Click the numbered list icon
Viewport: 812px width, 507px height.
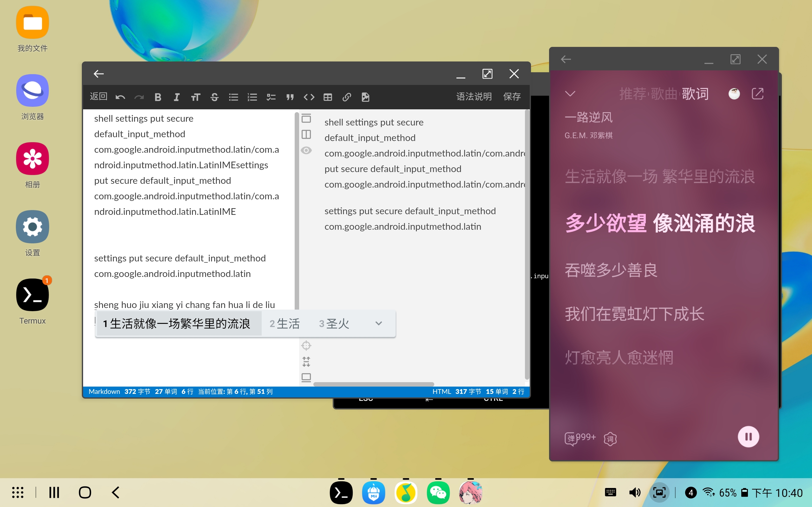[x=252, y=97]
